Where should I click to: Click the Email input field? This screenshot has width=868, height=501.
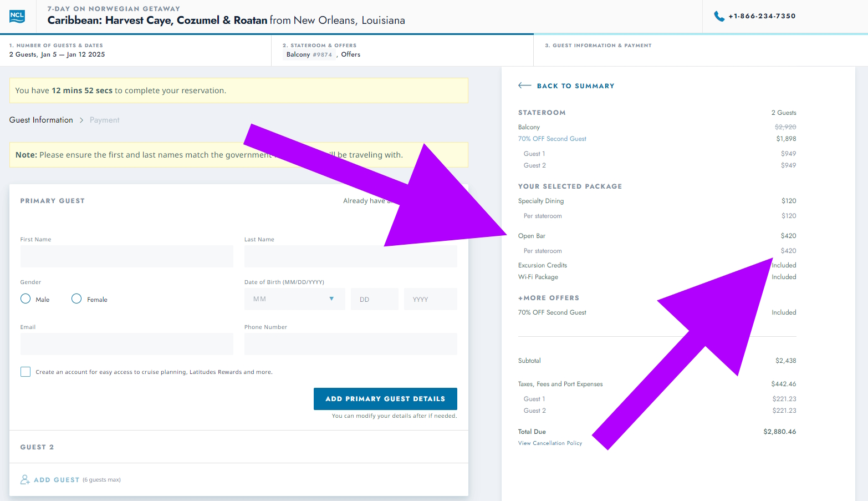[126, 344]
